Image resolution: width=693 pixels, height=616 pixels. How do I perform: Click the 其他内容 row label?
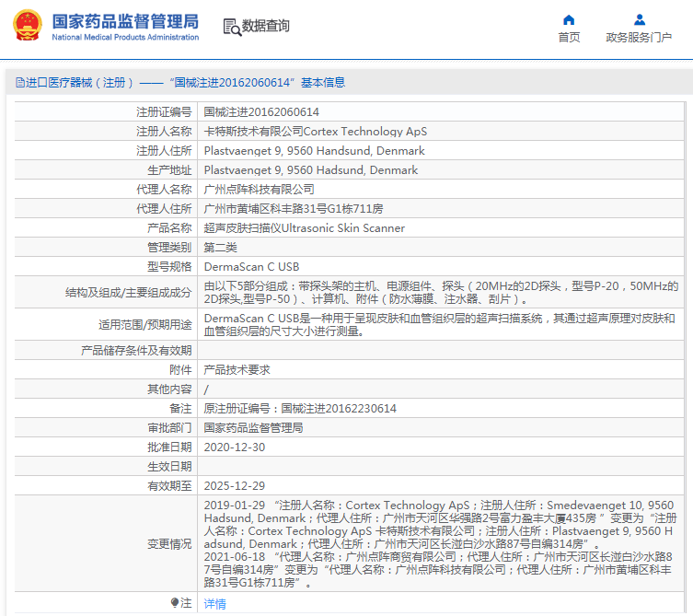pos(169,389)
